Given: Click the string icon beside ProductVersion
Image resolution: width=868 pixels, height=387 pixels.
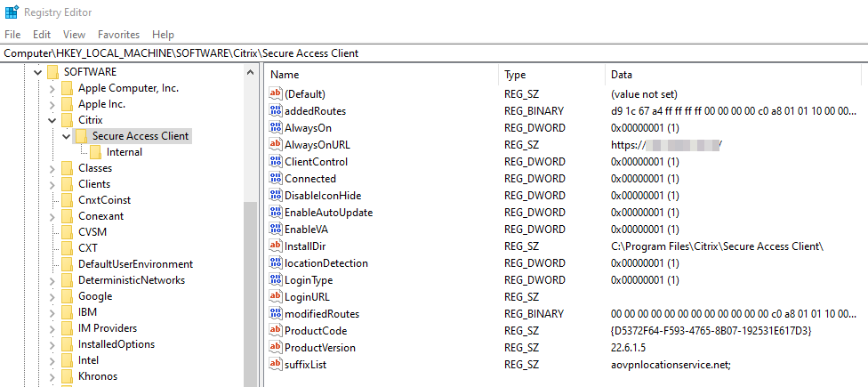Looking at the screenshot, I should click(275, 348).
